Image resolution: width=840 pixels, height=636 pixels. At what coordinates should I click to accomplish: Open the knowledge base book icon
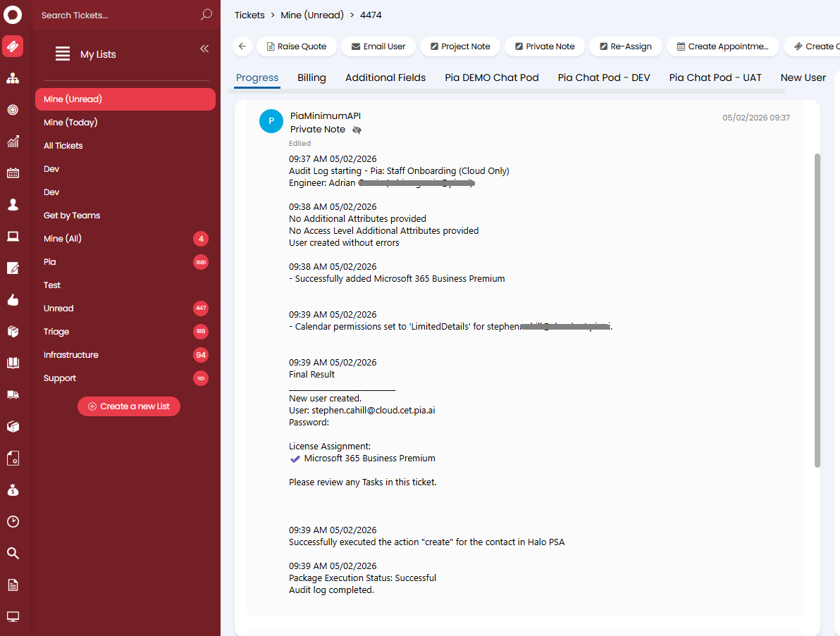tap(13, 363)
